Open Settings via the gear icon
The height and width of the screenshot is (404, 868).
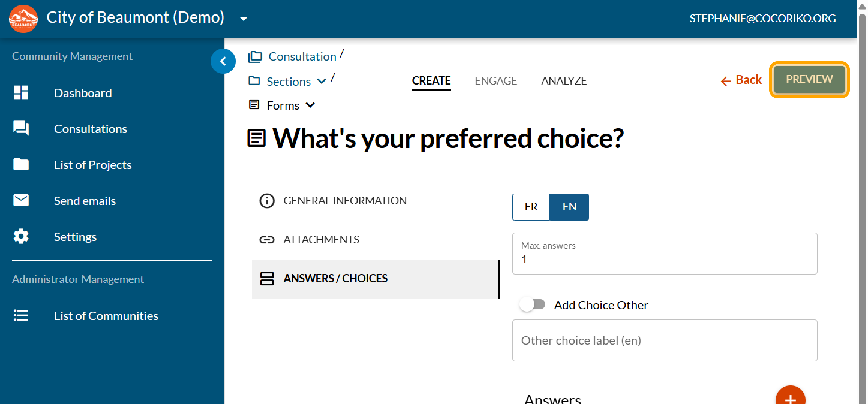[x=21, y=236]
